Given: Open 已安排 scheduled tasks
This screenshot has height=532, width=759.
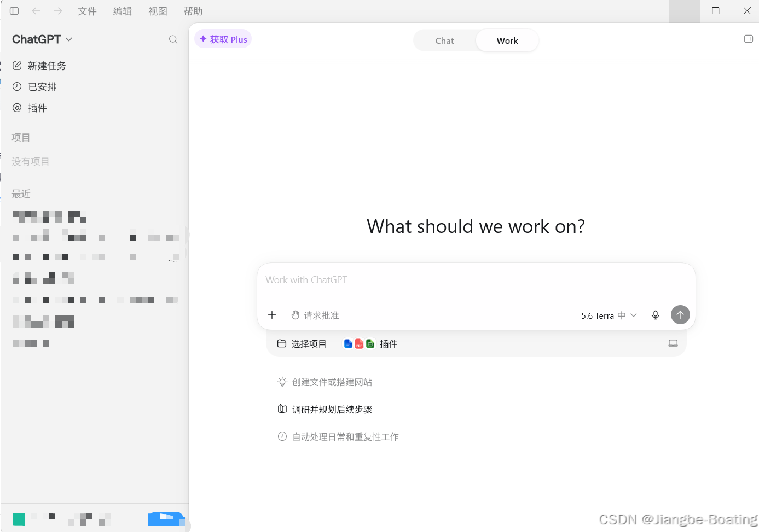Looking at the screenshot, I should tap(35, 86).
